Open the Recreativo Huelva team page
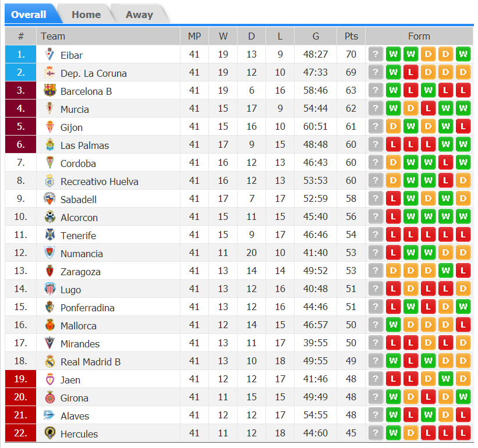 pyautogui.click(x=99, y=182)
